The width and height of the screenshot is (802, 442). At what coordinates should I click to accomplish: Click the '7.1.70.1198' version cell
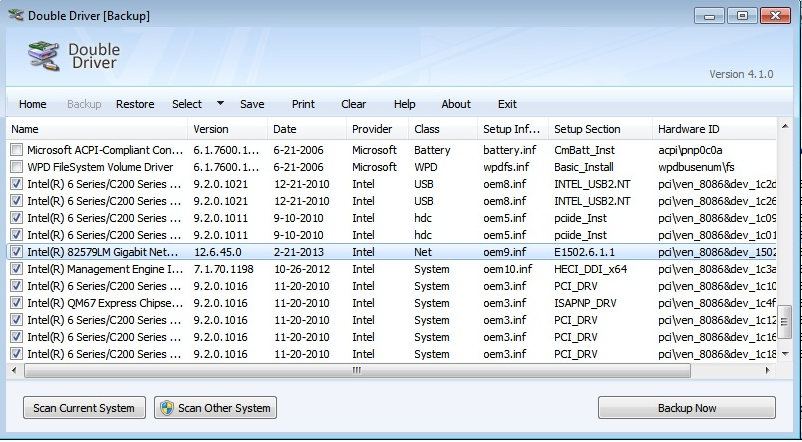point(224,269)
